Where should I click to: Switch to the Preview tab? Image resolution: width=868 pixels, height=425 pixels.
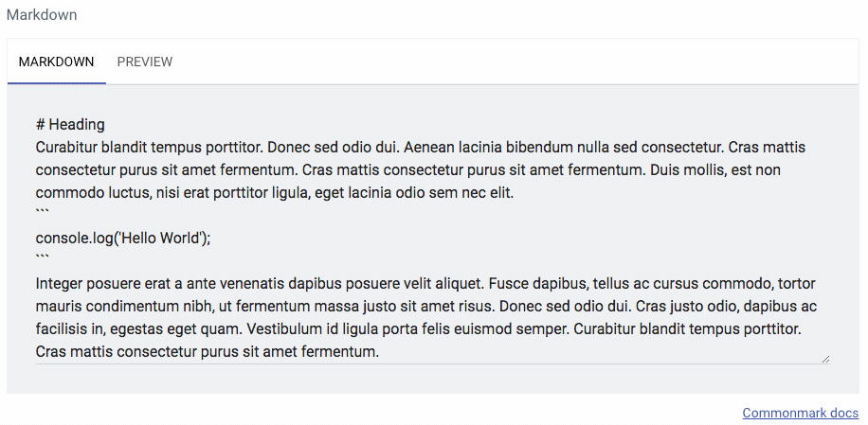[x=145, y=62]
